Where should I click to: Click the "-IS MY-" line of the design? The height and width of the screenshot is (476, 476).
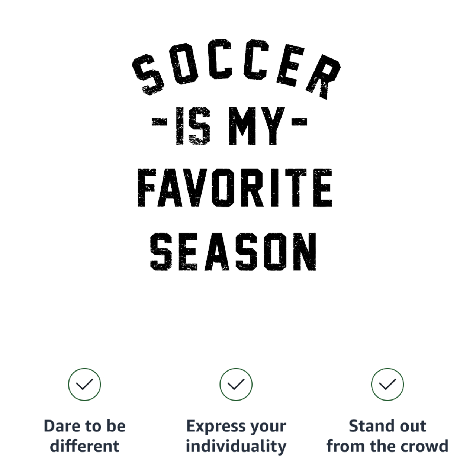229,126
